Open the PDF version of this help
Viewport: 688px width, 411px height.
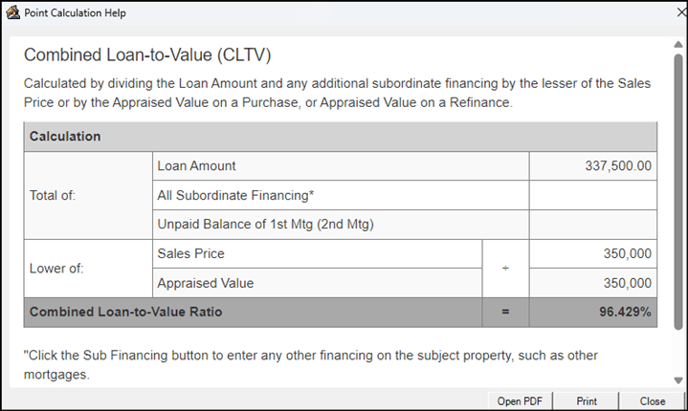pyautogui.click(x=520, y=401)
